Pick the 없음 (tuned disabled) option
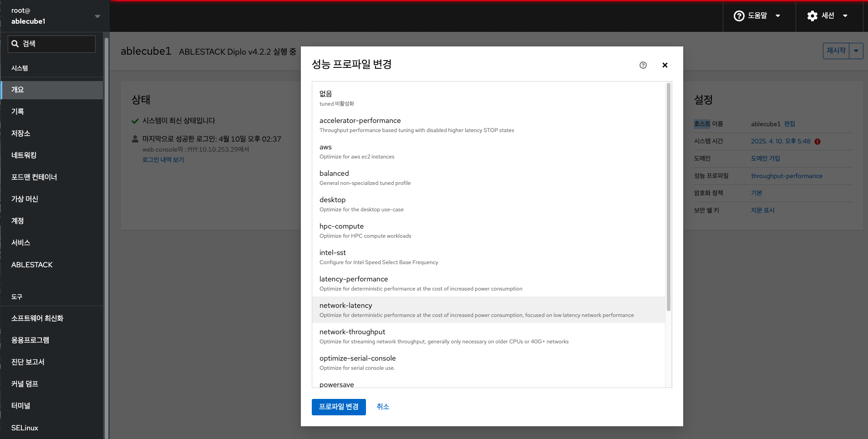 tap(488, 98)
